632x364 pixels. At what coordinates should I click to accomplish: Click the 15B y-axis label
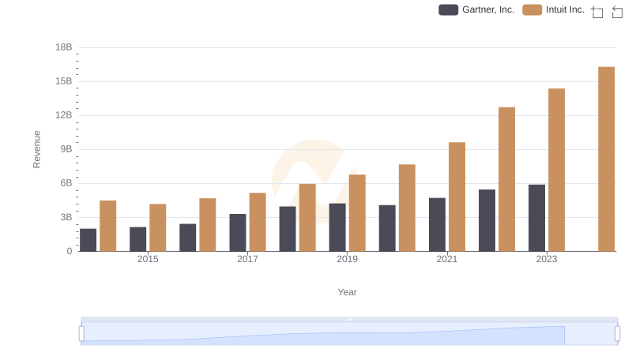pyautogui.click(x=64, y=81)
